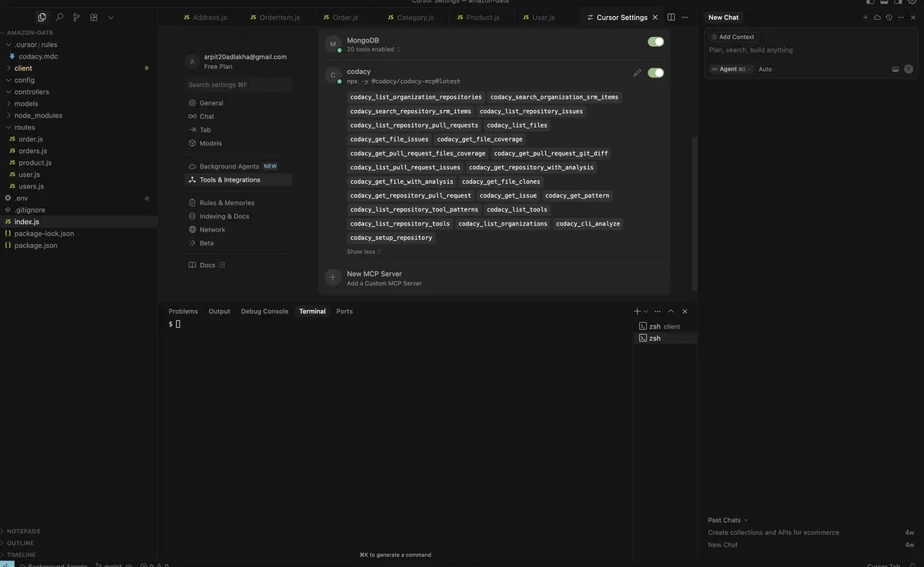
Task: Toggle codacy_setup_repository tool chip
Action: coord(391,238)
